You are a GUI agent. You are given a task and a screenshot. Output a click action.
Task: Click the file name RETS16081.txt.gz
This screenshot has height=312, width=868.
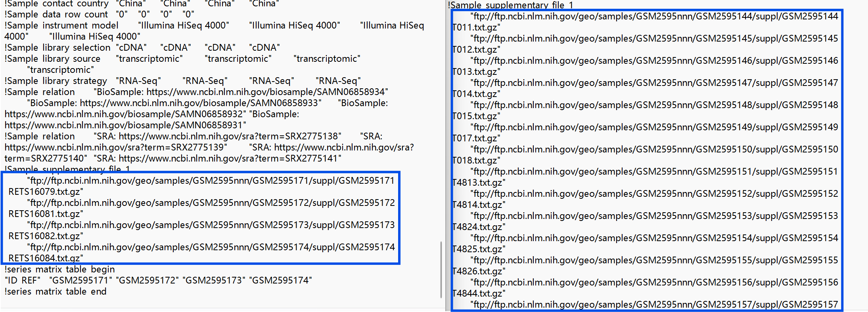click(x=44, y=214)
